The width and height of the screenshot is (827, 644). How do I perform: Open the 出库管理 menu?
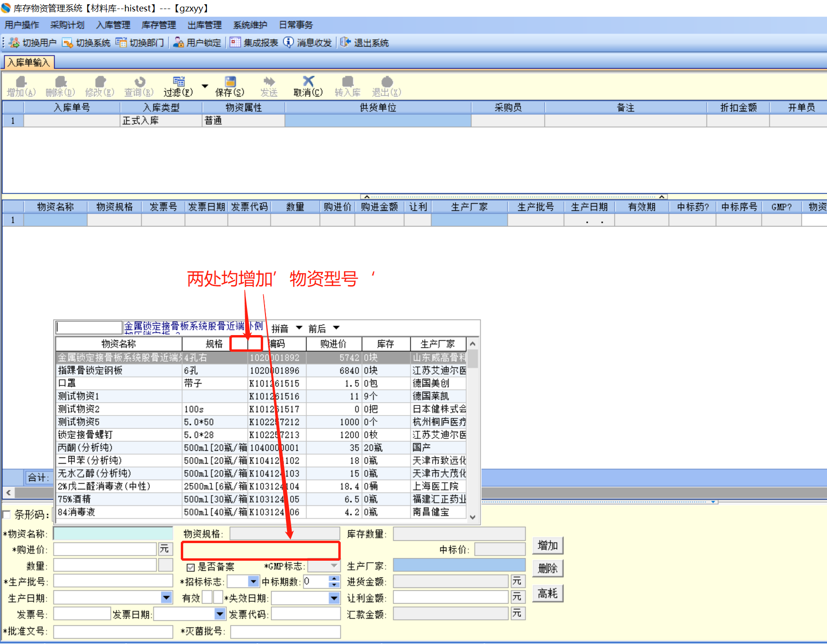click(205, 25)
